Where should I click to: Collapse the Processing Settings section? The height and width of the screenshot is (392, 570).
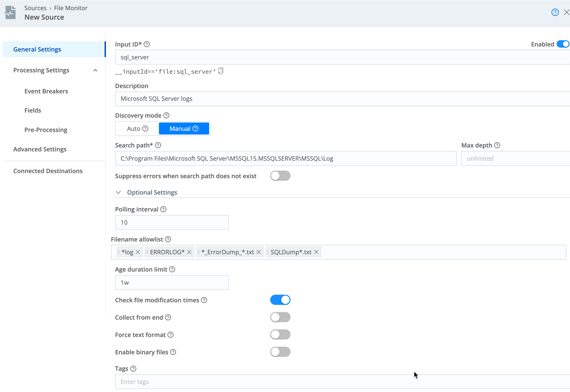coord(95,70)
